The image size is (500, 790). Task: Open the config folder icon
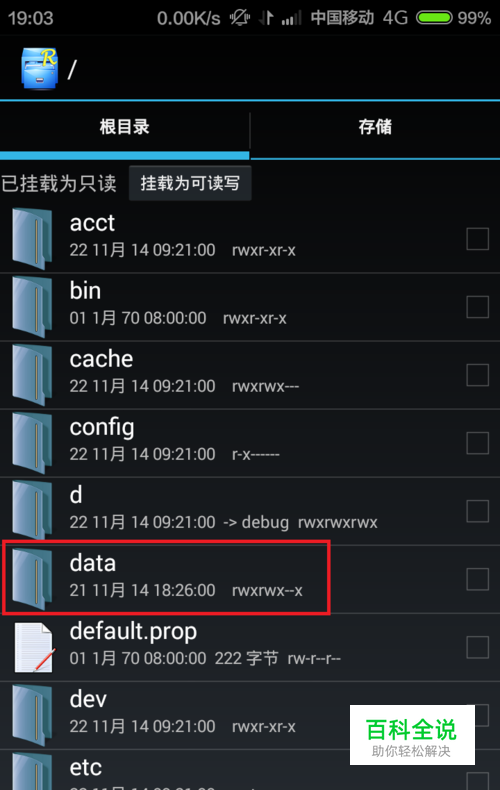click(32, 443)
